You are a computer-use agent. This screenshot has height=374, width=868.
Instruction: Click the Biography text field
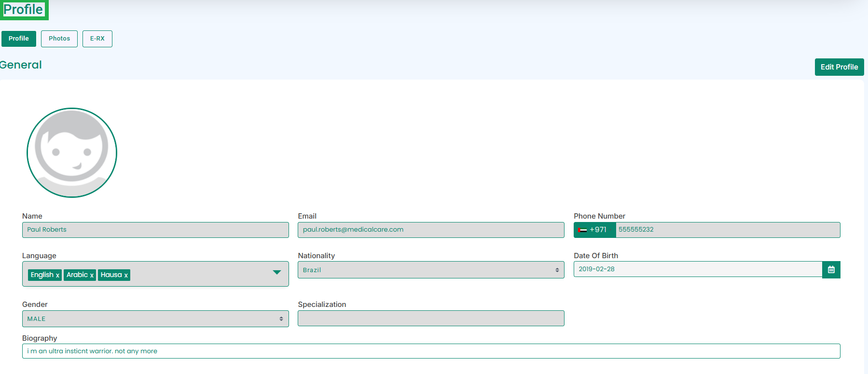[431, 351]
